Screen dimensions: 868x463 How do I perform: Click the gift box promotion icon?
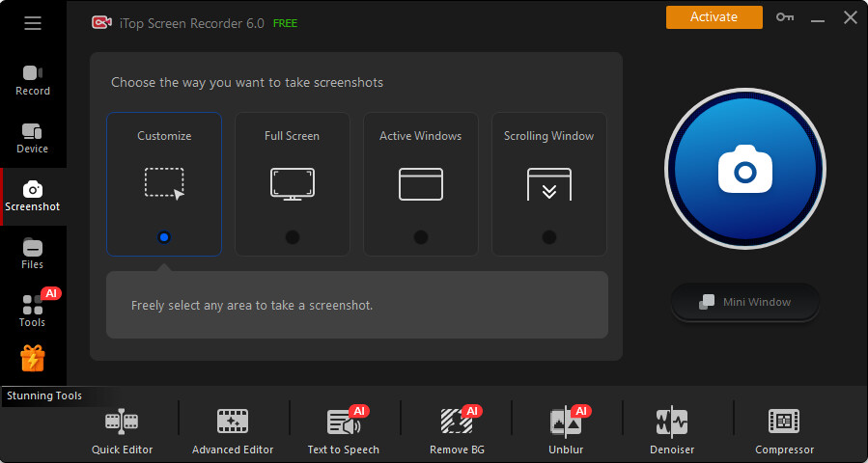point(33,359)
